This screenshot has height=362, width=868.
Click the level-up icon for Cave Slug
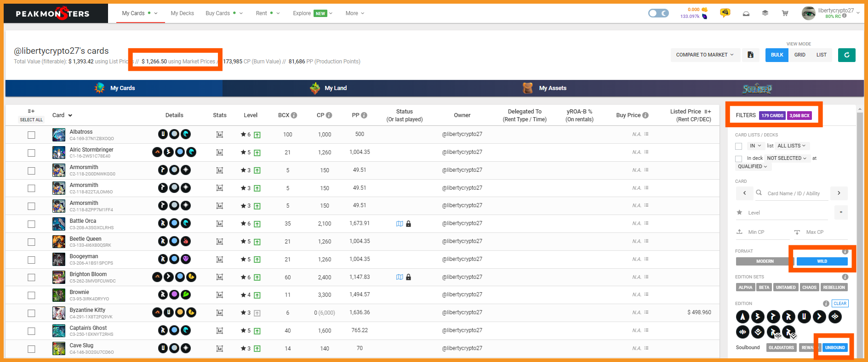point(257,349)
